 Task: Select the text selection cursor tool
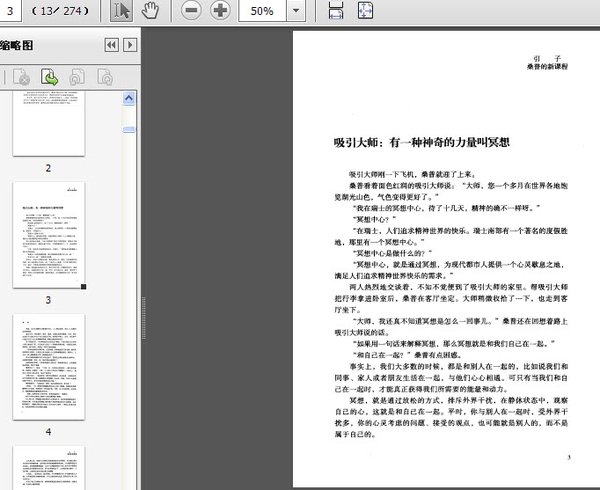(121, 11)
